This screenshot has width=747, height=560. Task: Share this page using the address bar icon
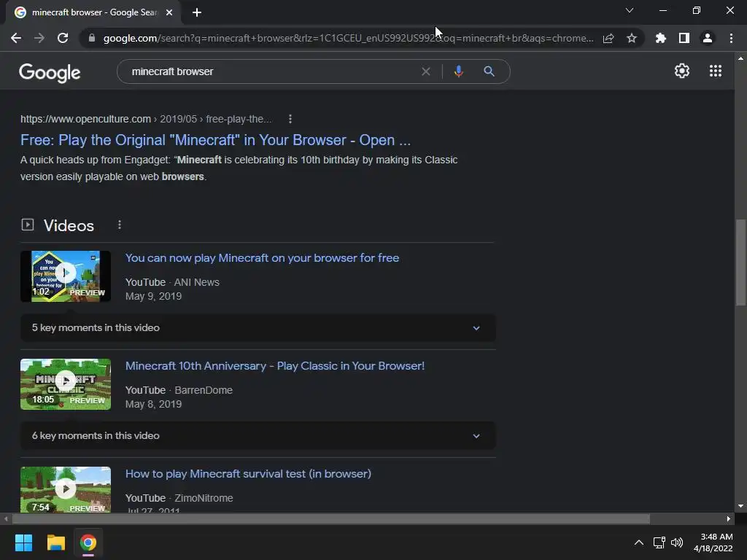[x=608, y=38]
